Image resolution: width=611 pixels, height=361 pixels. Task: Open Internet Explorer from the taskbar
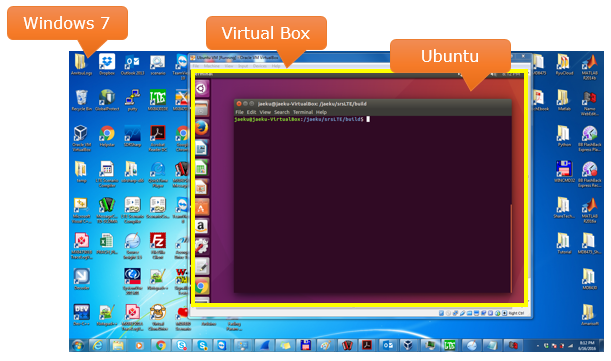(x=98, y=345)
